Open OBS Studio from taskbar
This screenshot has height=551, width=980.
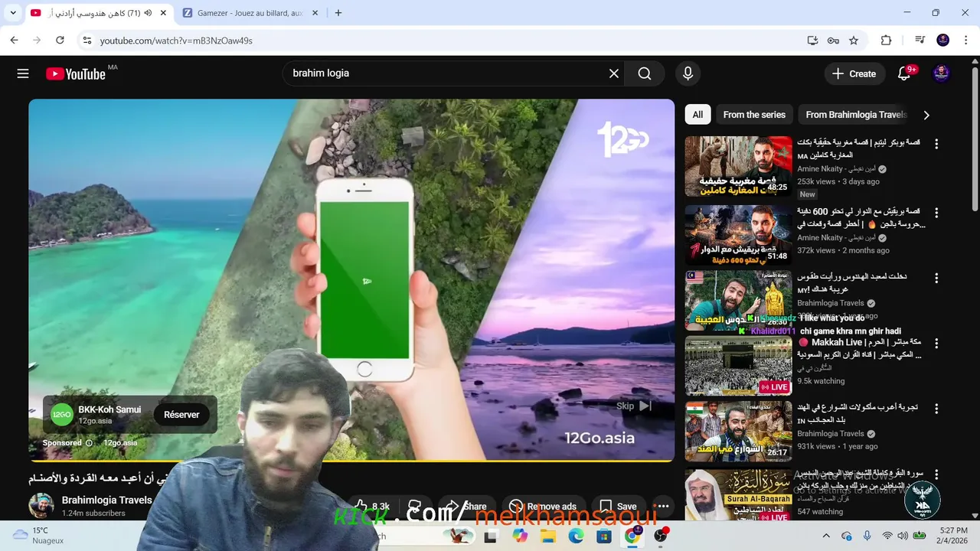(661, 536)
